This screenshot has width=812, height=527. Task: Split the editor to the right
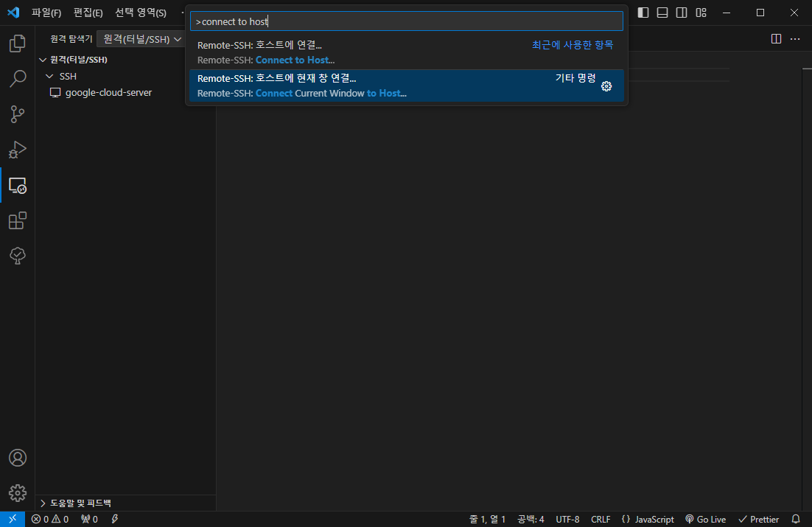(776, 39)
